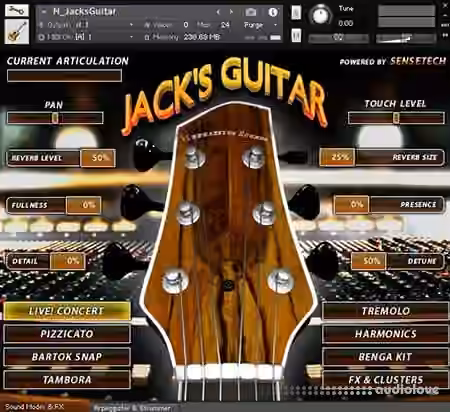450x412 pixels.
Task: Select the HARMONICS articulation
Action: [x=385, y=334]
